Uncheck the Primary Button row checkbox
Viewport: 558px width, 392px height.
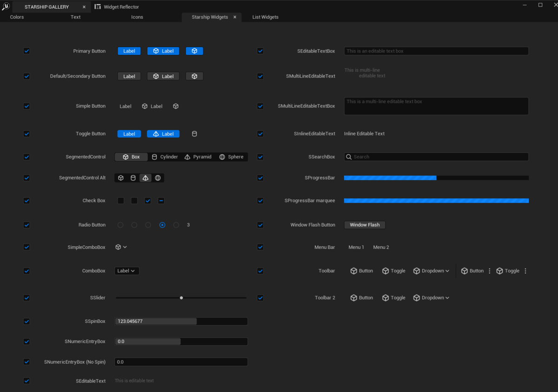pos(27,51)
